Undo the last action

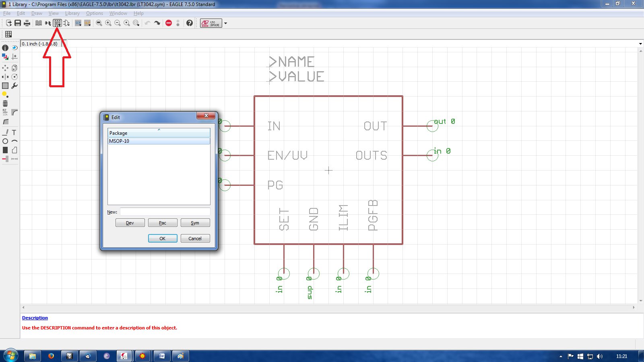click(x=147, y=23)
